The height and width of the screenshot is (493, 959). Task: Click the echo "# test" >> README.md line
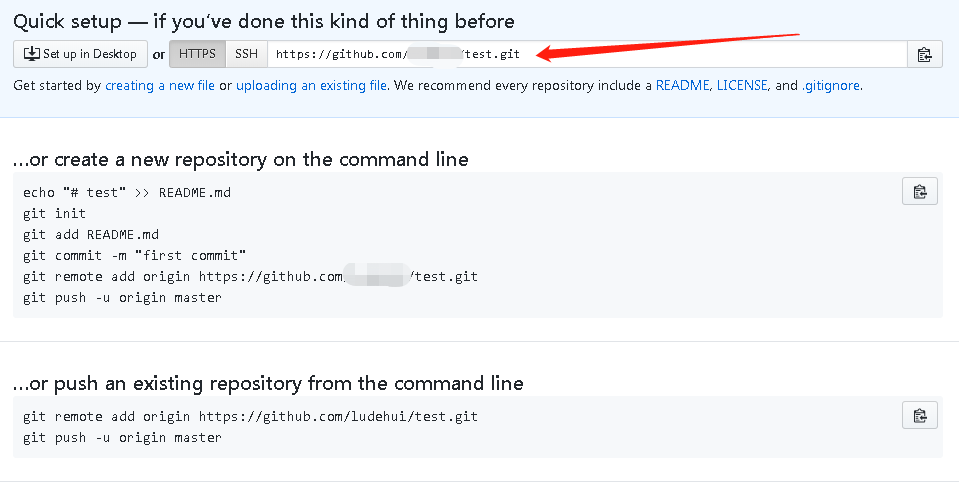(x=127, y=193)
